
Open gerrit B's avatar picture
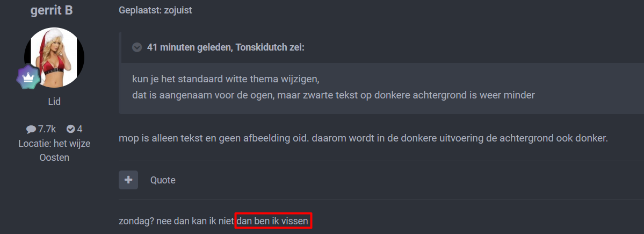coord(54,58)
